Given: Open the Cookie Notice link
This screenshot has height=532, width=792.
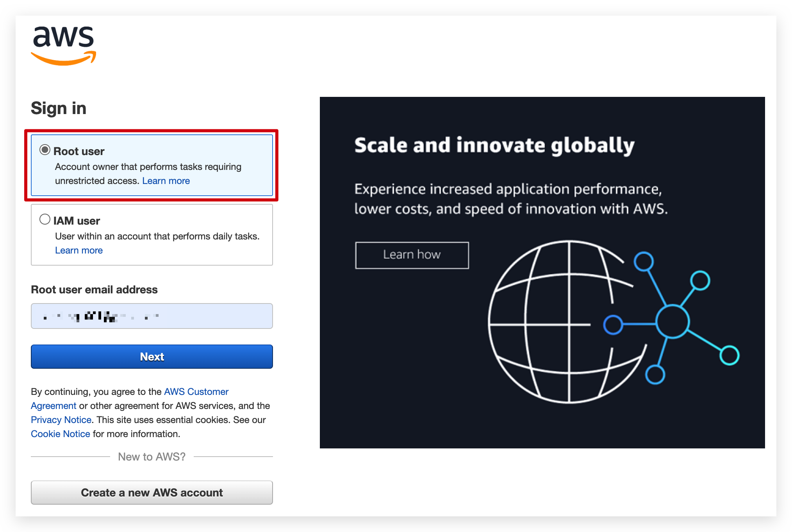Looking at the screenshot, I should coord(61,434).
